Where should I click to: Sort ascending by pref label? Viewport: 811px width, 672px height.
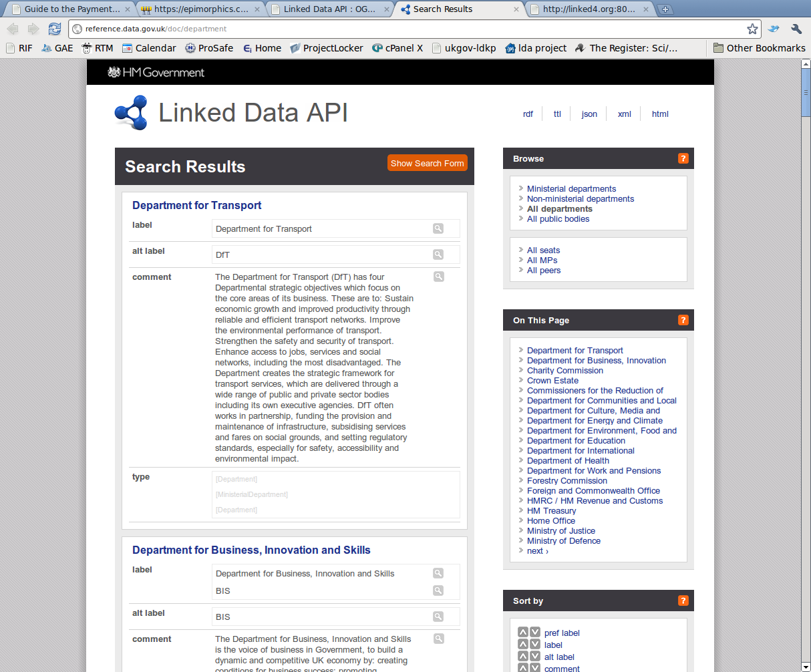tap(523, 632)
